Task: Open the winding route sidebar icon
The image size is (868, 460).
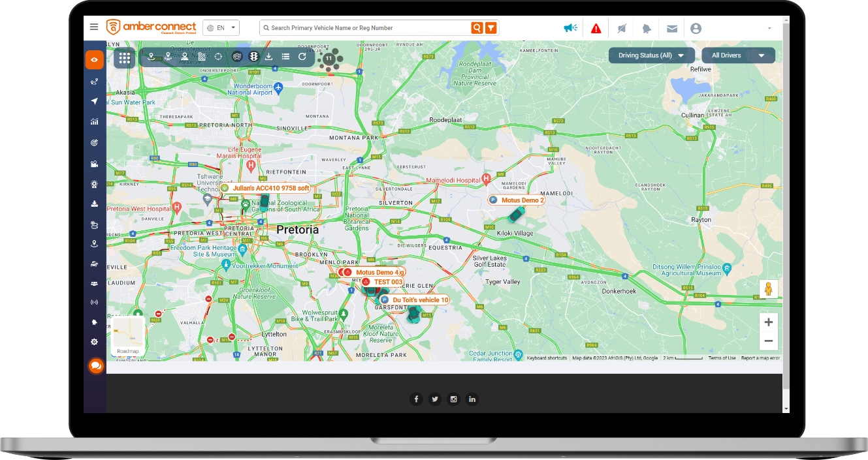Action: point(95,224)
